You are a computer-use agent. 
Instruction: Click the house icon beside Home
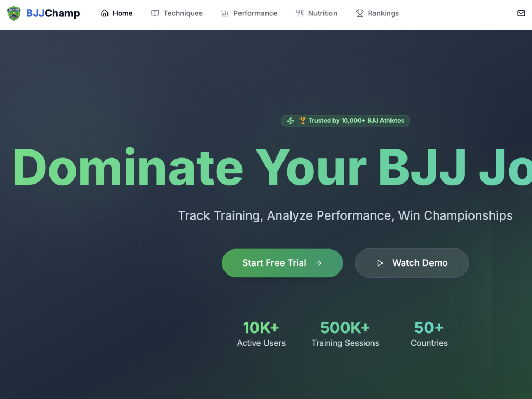click(x=105, y=13)
